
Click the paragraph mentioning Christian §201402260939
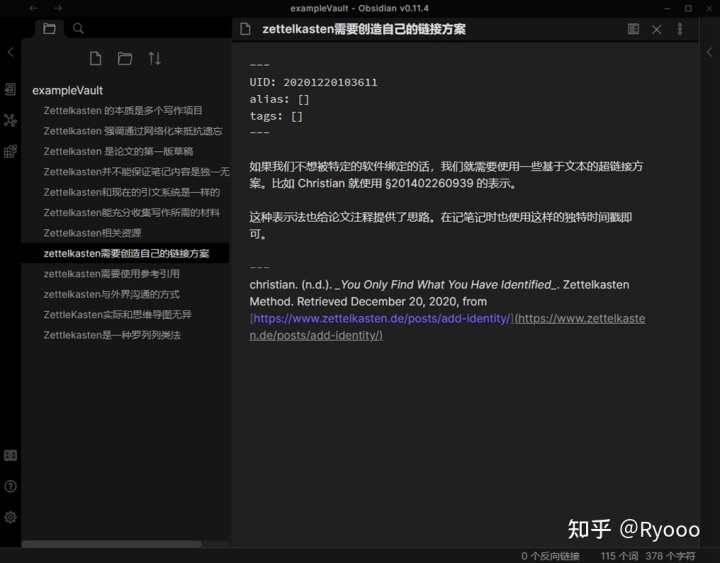tap(446, 175)
